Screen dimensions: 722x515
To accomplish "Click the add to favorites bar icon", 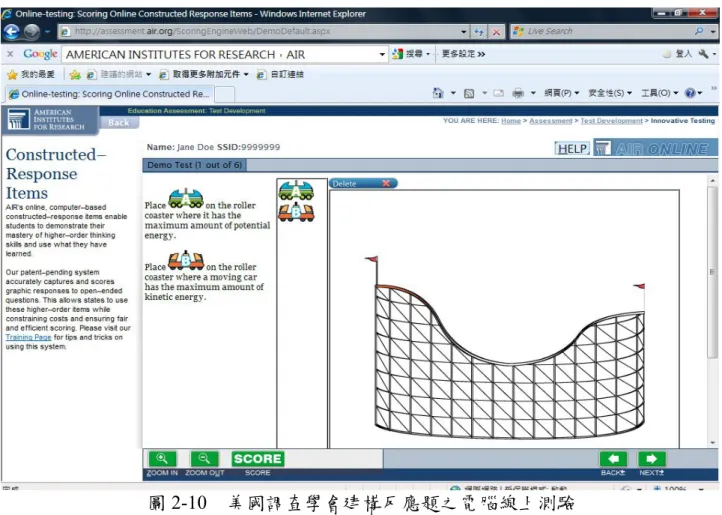I will 75,74.
